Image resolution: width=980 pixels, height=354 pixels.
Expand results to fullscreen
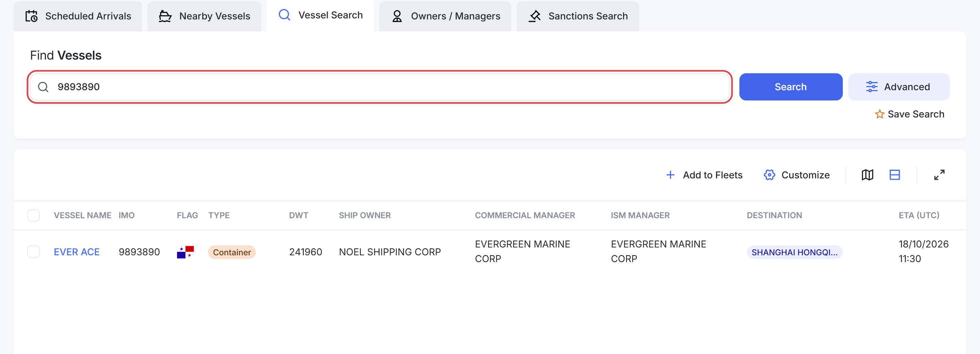[x=939, y=175]
